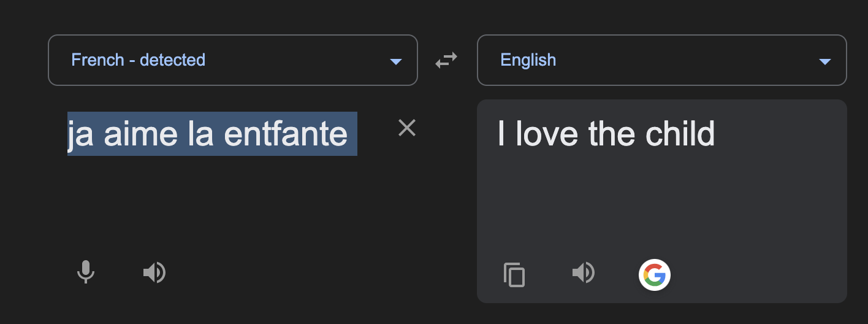Click the highlighted text "ja aime la entfante"
Viewport: 868px width, 324px height.
208,134
